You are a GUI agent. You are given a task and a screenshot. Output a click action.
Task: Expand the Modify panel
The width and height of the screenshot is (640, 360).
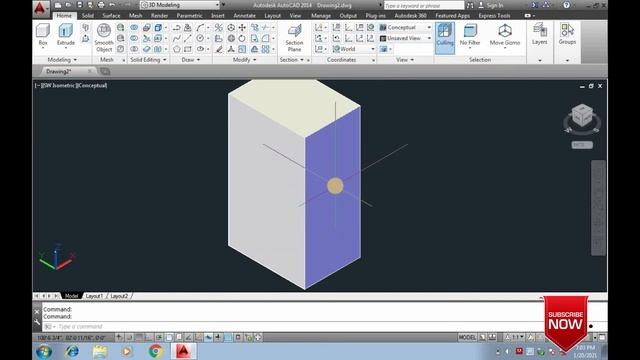pos(244,60)
